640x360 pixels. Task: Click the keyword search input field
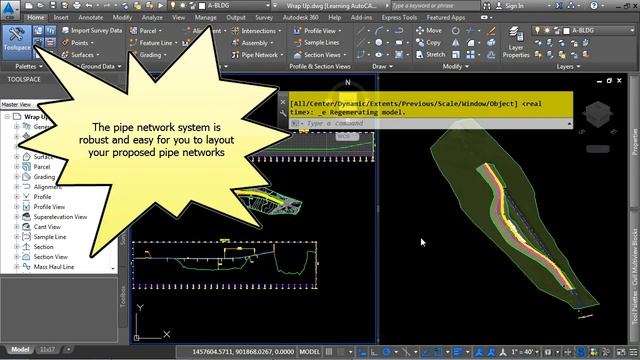coord(435,6)
